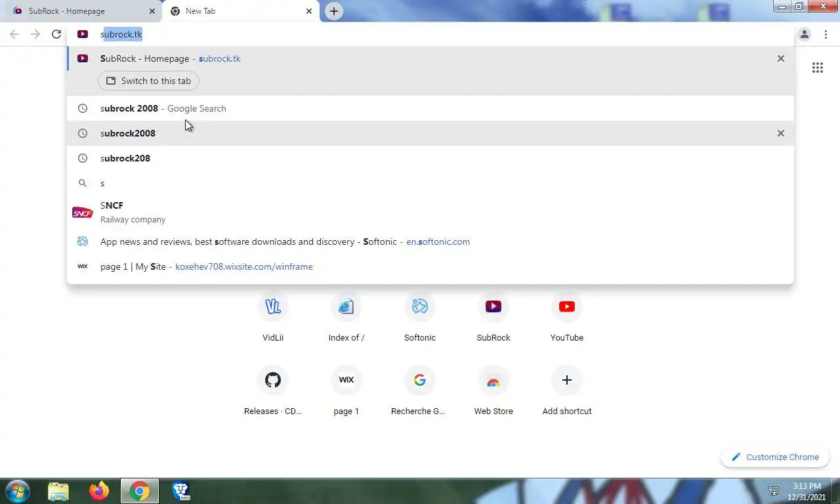840x504 pixels.
Task: Choose the 'subrock208' history suggestion
Action: point(430,158)
